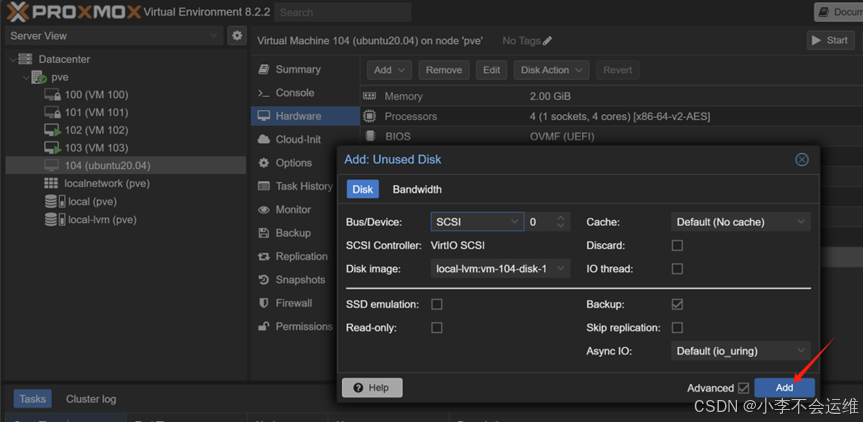The height and width of the screenshot is (422, 863).
Task: Click Add in the Unused Disk dialog
Action: (785, 388)
